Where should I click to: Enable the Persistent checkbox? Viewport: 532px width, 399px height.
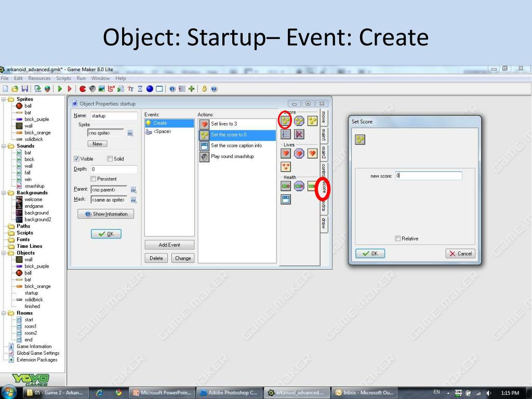(93, 179)
